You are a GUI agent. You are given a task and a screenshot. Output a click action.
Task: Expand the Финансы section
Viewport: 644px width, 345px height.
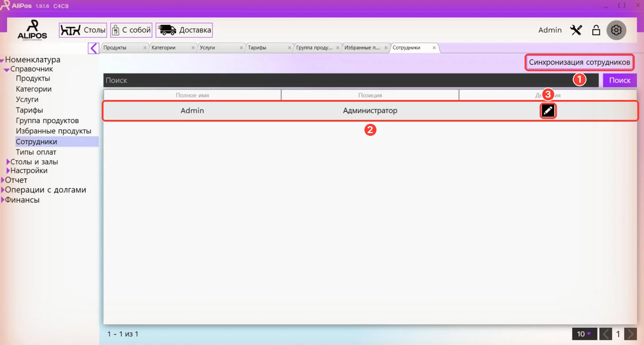tap(3, 200)
